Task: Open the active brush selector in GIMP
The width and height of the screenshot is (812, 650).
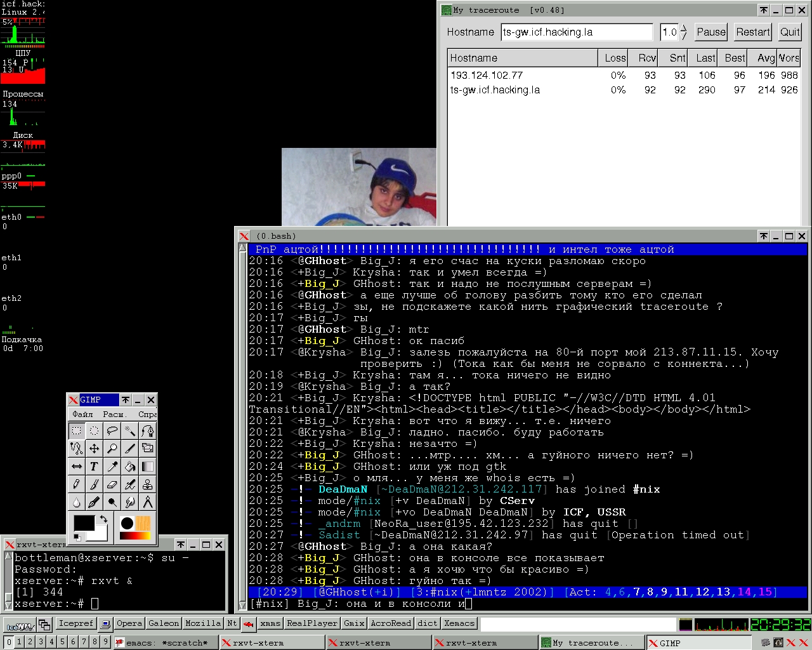Action: click(x=127, y=523)
